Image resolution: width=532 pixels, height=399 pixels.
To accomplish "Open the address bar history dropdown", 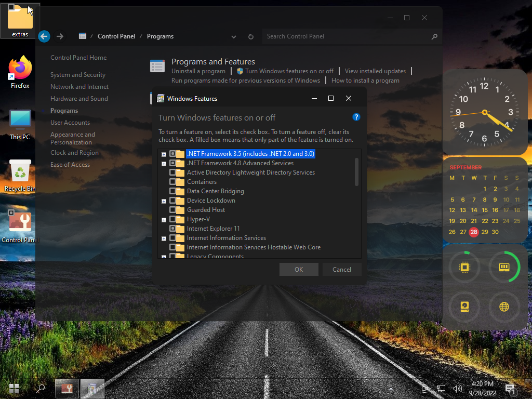I will click(x=234, y=36).
